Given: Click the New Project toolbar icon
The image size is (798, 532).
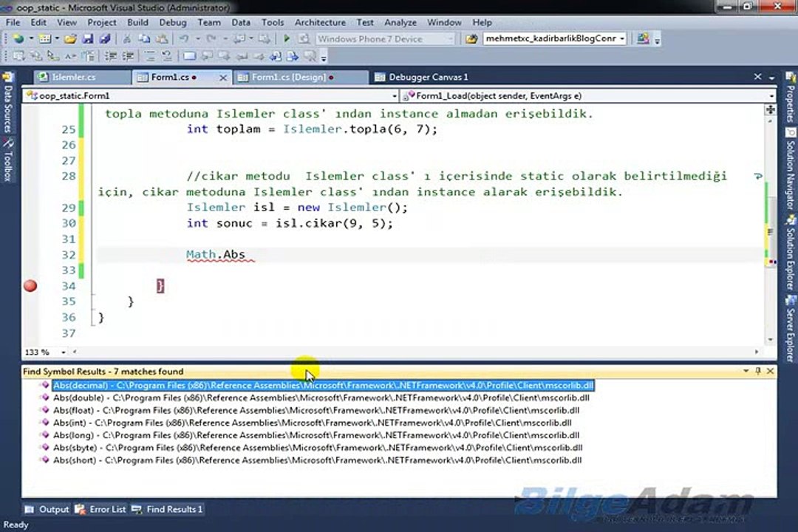Looking at the screenshot, I should (18, 38).
